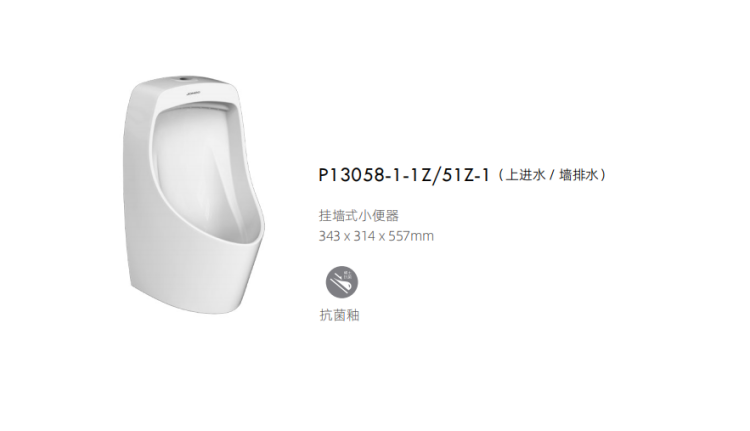Viewport: 750px width, 431px height.
Task: Click the 314 depth dimension value
Action: (364, 236)
